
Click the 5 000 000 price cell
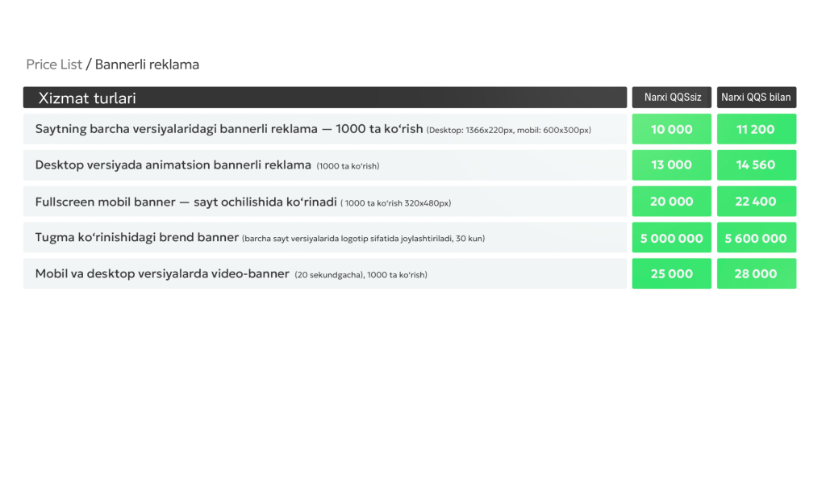[672, 238]
